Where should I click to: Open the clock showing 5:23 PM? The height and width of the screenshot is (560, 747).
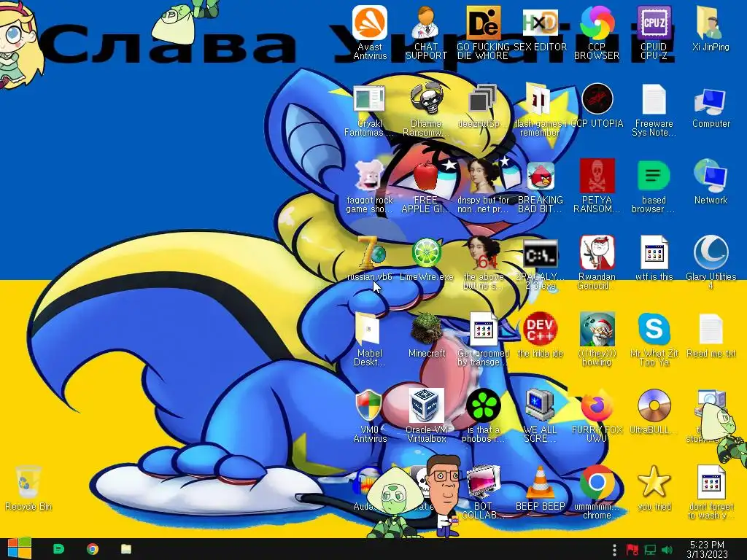(x=707, y=549)
